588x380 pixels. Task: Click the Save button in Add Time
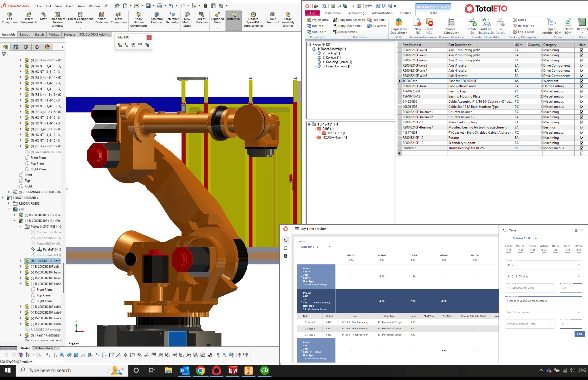pos(579,334)
